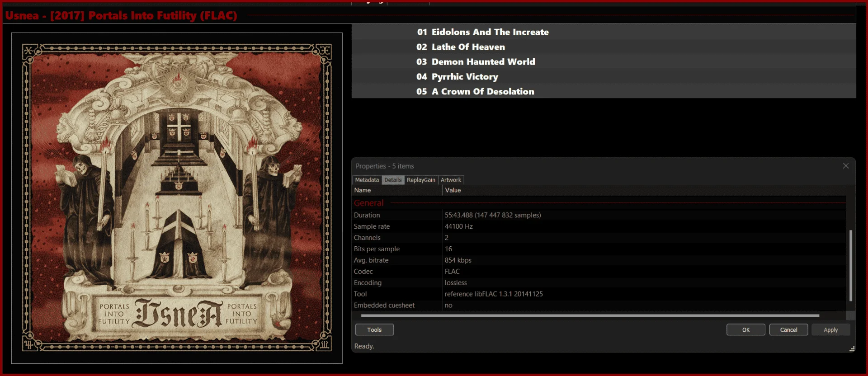Select the Codec value FLAC
The height and width of the screenshot is (376, 868).
452,272
